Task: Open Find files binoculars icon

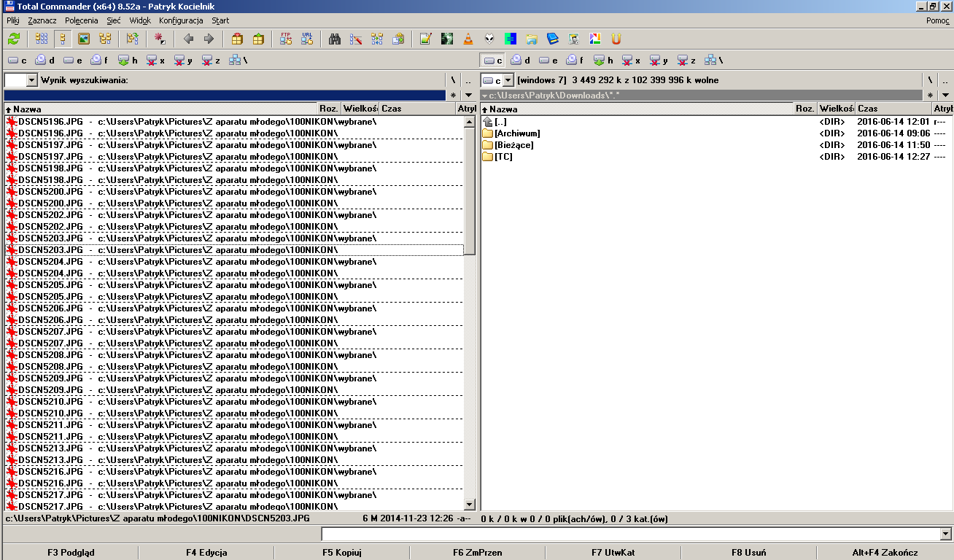Action: click(x=336, y=39)
